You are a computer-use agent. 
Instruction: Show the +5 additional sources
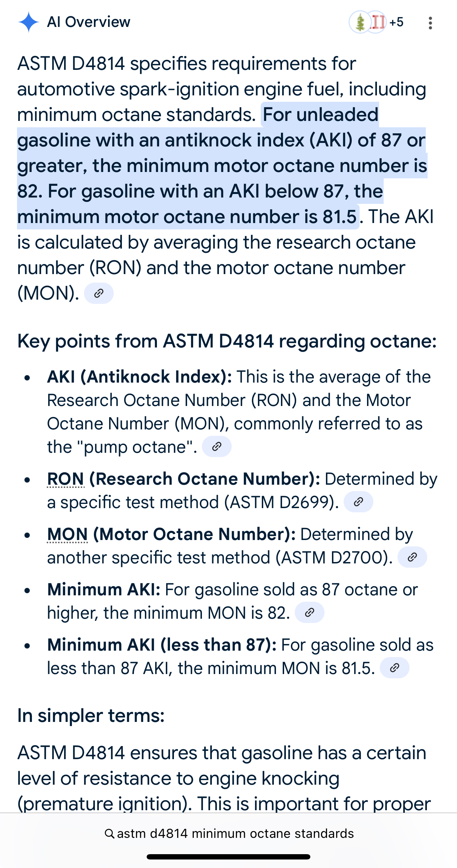396,22
